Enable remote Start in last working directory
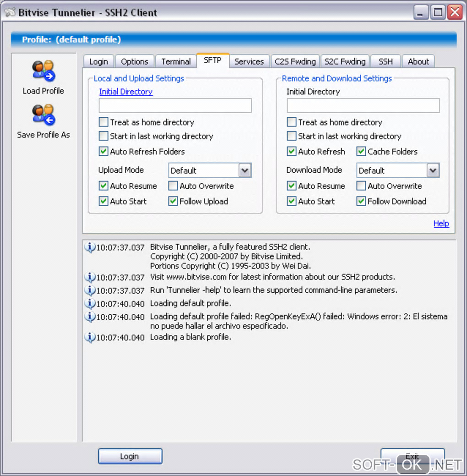This screenshot has width=467, height=476. tap(292, 136)
